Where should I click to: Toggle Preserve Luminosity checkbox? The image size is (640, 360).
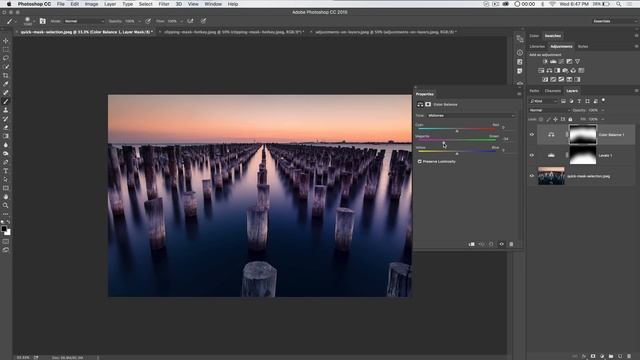pos(420,162)
